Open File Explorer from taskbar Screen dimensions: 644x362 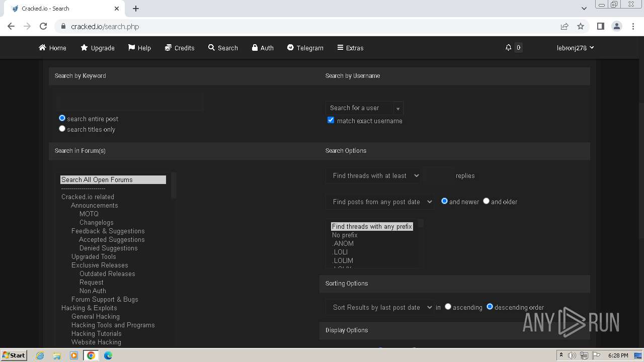[x=57, y=355]
